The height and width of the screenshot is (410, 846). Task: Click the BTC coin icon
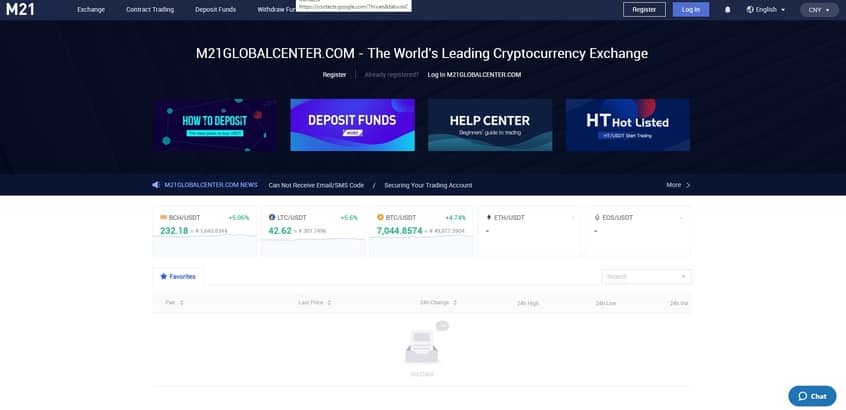point(380,217)
